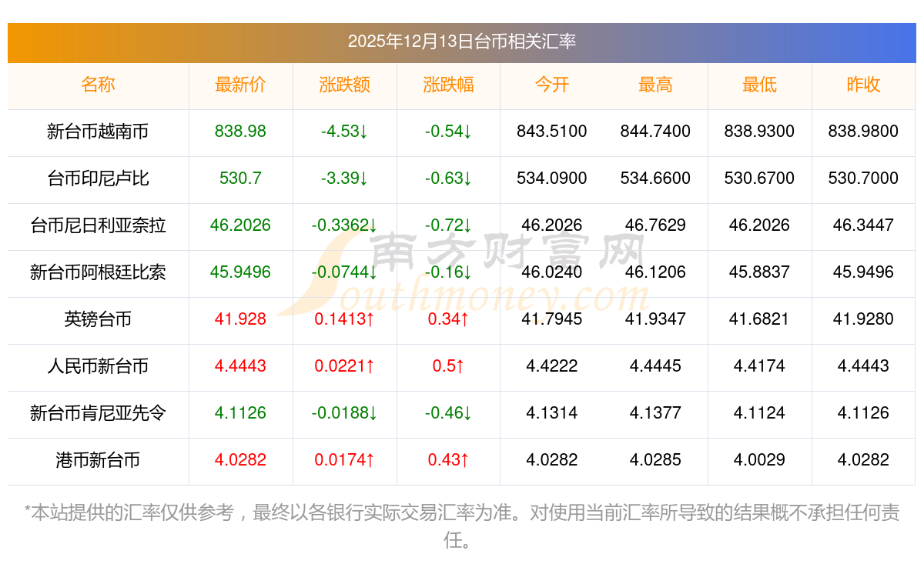Viewport: 924px width, 564px height.
Task: Click change percent -0.16↓
Action: click(x=448, y=272)
